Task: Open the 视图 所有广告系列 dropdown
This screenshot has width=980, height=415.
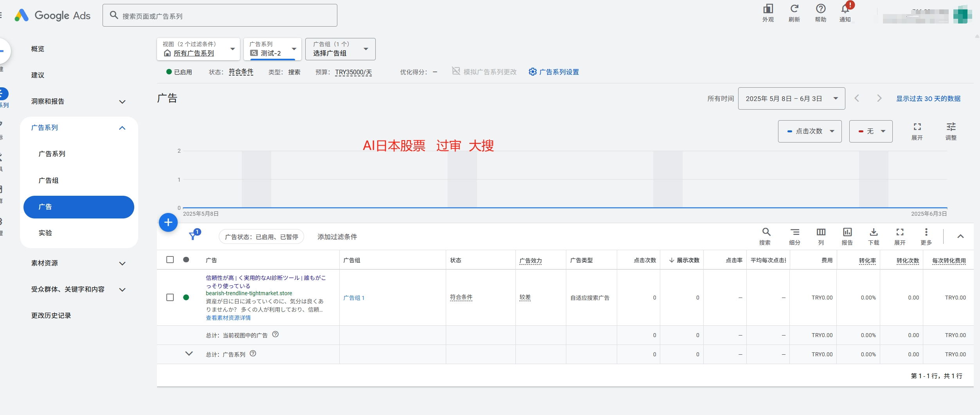Action: [x=198, y=49]
